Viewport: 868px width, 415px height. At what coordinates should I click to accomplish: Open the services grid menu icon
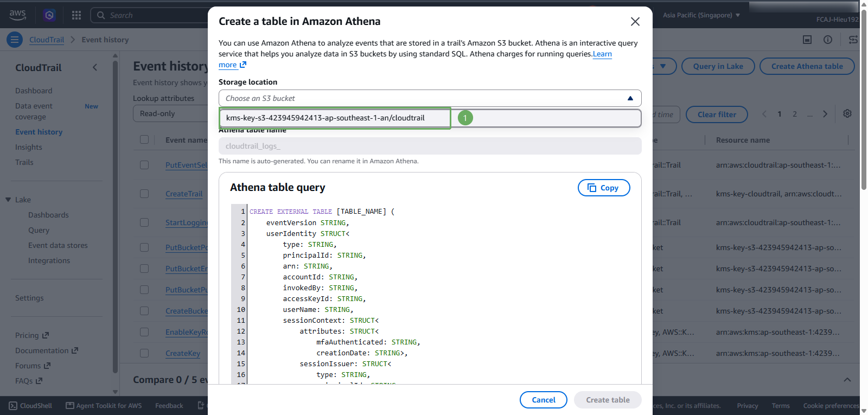[76, 15]
